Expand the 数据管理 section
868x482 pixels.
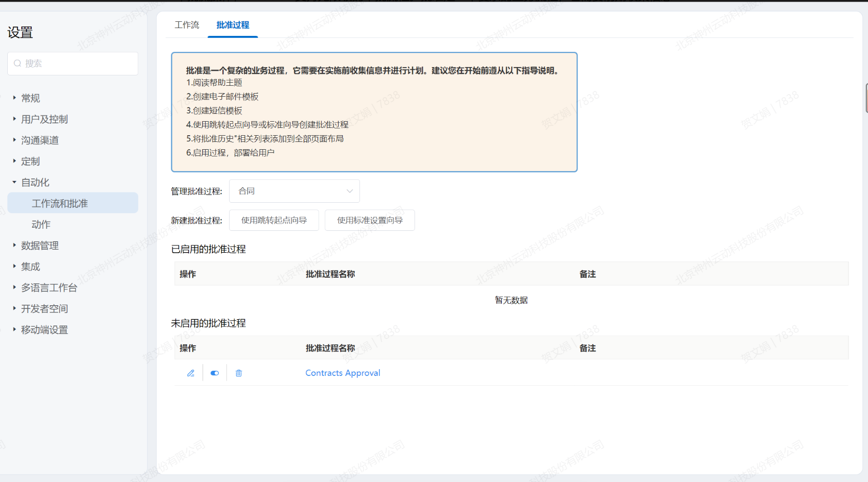[x=39, y=245]
